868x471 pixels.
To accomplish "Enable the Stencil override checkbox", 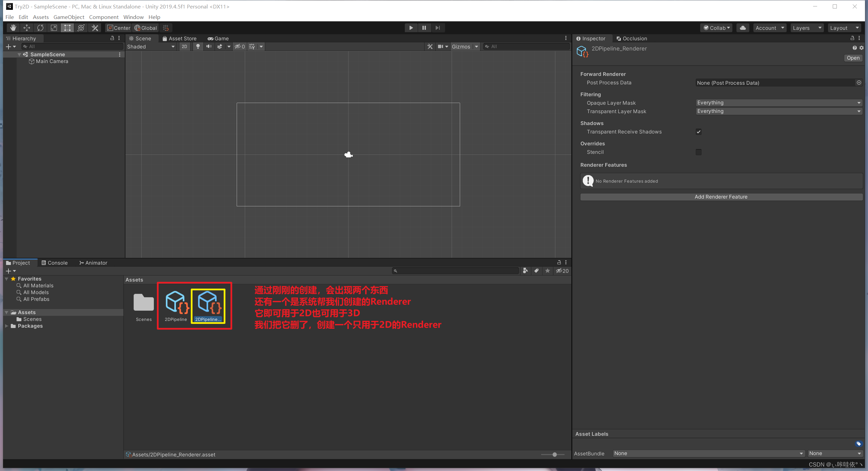I will tap(698, 152).
